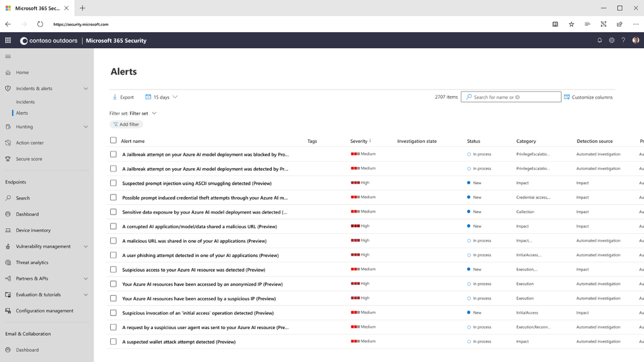Open user profile avatar
644x362 pixels.
(x=636, y=40)
